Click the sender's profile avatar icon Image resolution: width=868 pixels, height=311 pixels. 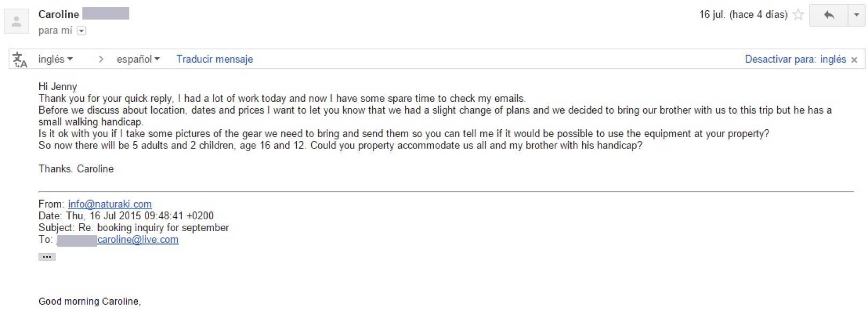click(x=16, y=22)
